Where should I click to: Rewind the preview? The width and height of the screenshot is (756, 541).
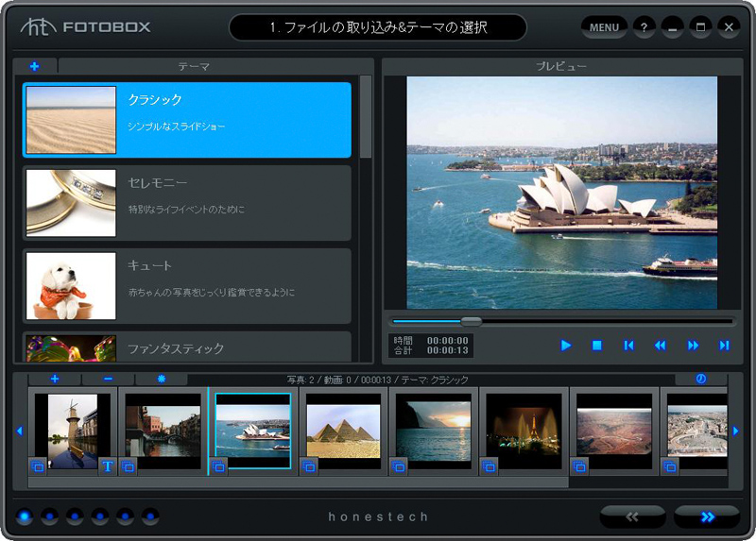click(660, 346)
